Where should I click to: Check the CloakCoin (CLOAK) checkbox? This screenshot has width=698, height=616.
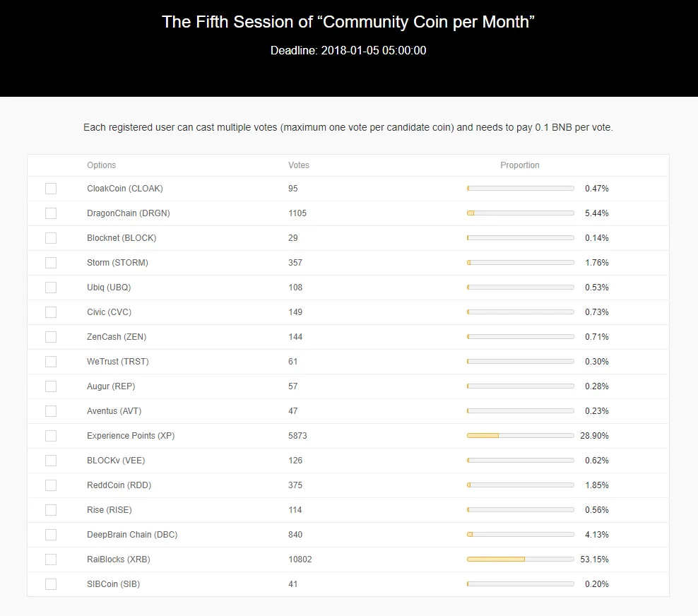pos(51,189)
